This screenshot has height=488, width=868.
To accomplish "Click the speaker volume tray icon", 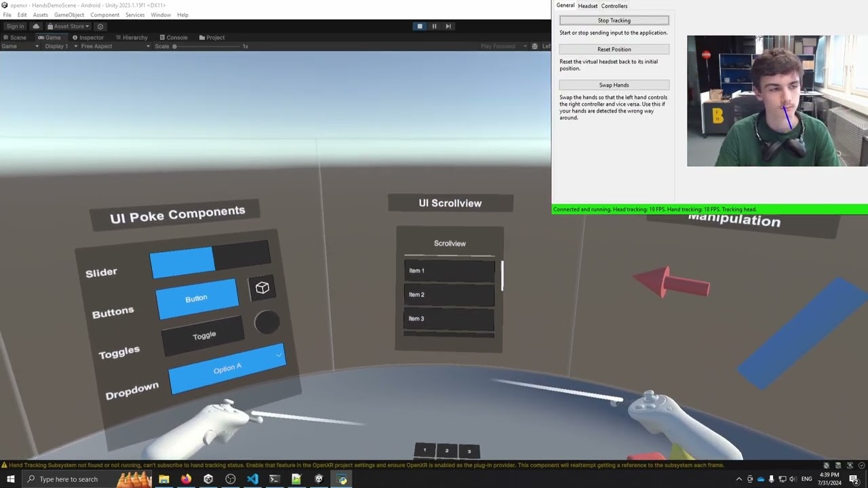I will coord(793,479).
